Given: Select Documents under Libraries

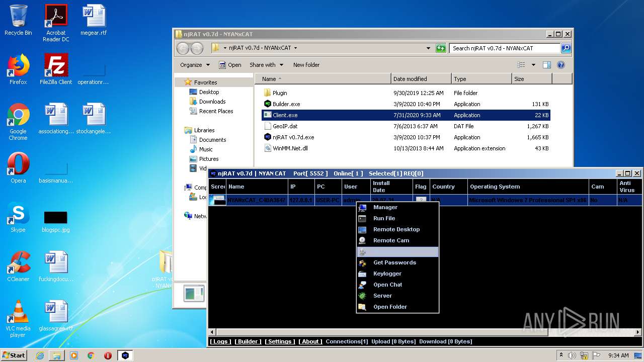Looking at the screenshot, I should (x=212, y=140).
